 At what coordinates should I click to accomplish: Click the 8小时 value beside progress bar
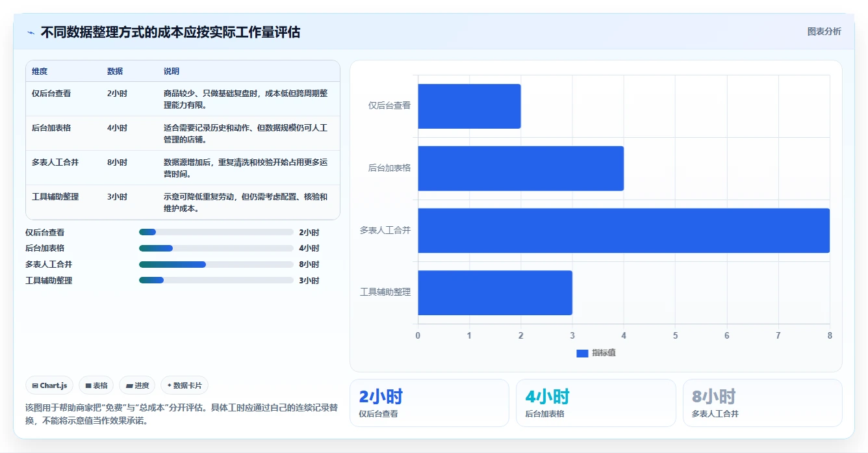pyautogui.click(x=309, y=265)
